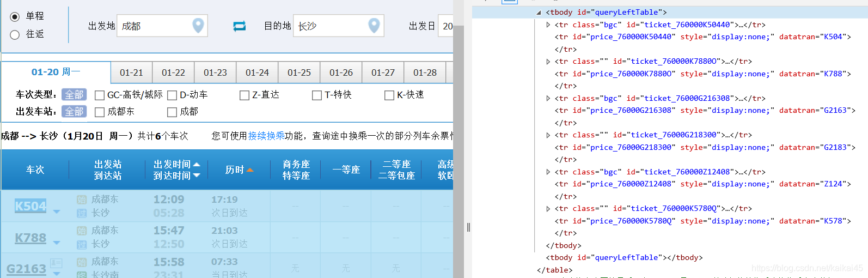Expand the ticket_760000K78800 tr node

tap(548, 62)
